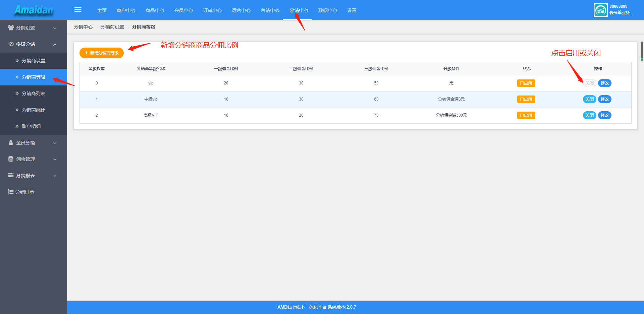Click the footer version text 2.0.7

tap(351, 307)
